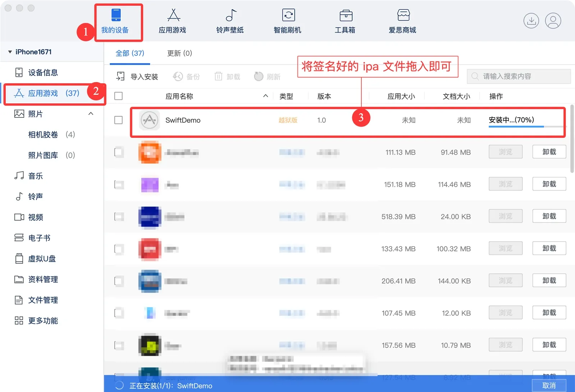Toggle the select-all checkbox in table header
This screenshot has width=575, height=392.
118,96
